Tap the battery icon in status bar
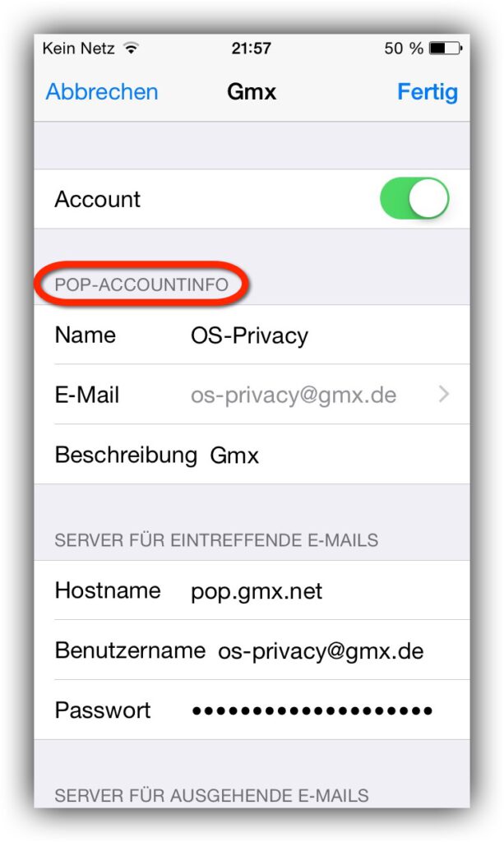This screenshot has height=842, width=504. point(446,49)
